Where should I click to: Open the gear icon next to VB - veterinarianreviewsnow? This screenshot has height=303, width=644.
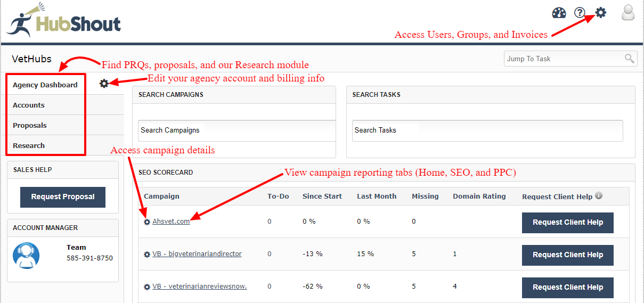tap(147, 287)
